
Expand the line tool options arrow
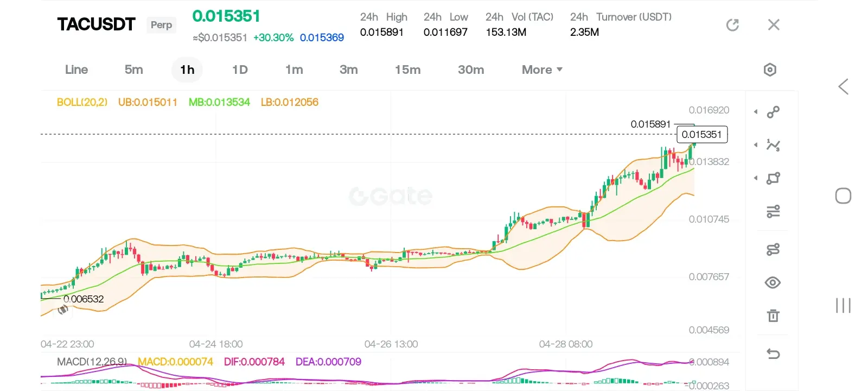(x=756, y=112)
